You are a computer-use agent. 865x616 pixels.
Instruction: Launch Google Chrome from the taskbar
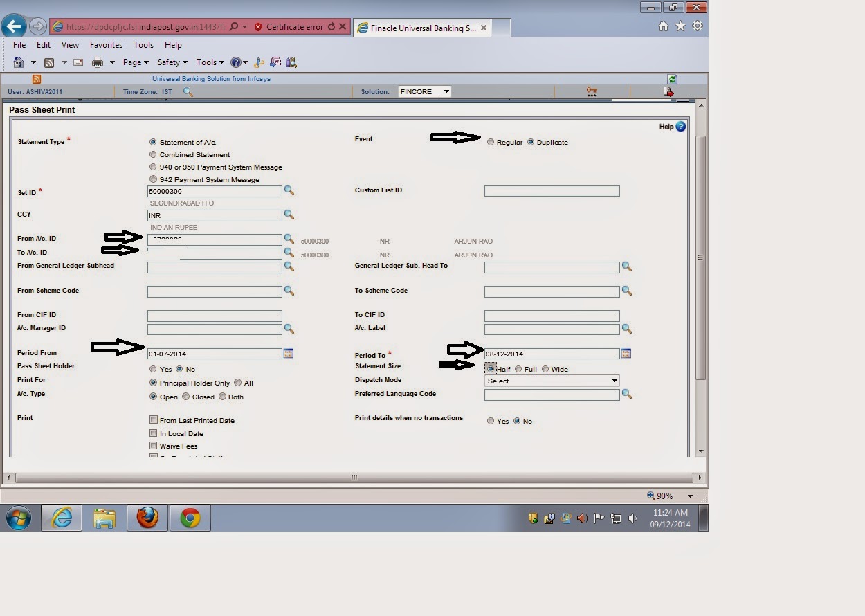189,517
